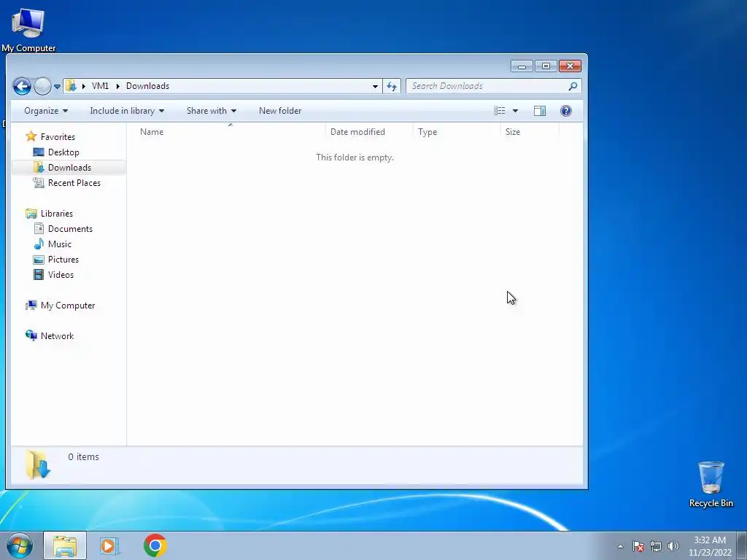Click the Music note icon
This screenshot has height=560, width=747.
(39, 244)
